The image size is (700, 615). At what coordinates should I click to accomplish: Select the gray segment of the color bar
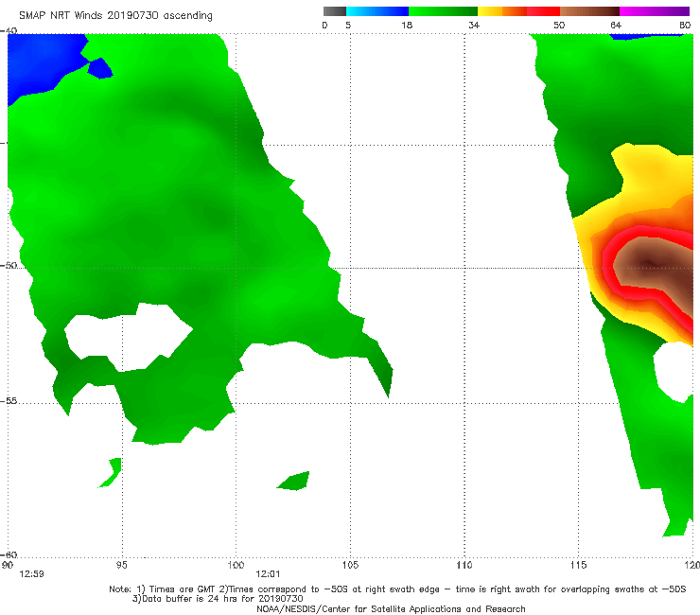[334, 11]
